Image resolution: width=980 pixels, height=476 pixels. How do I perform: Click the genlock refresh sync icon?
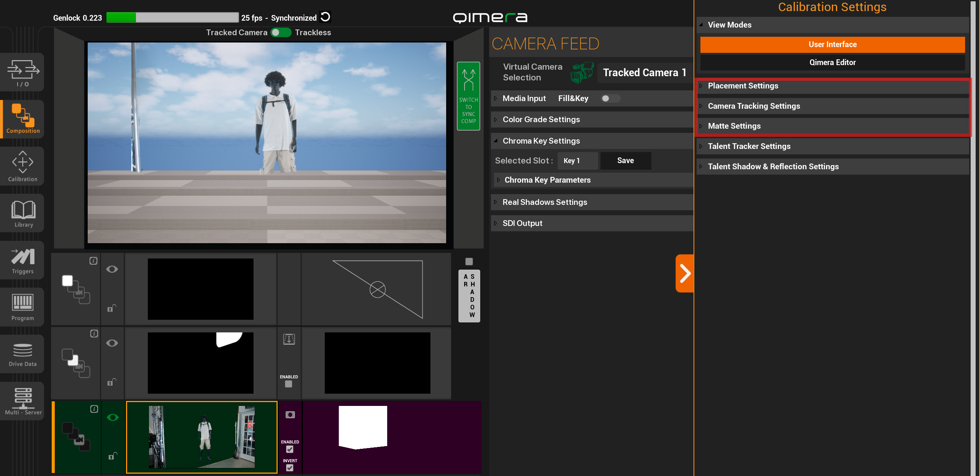pos(325,17)
